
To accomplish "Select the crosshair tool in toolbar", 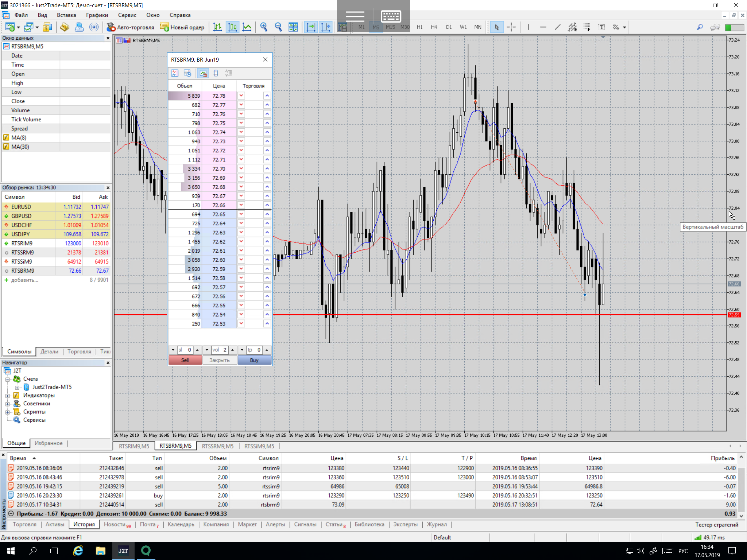I will point(511,27).
